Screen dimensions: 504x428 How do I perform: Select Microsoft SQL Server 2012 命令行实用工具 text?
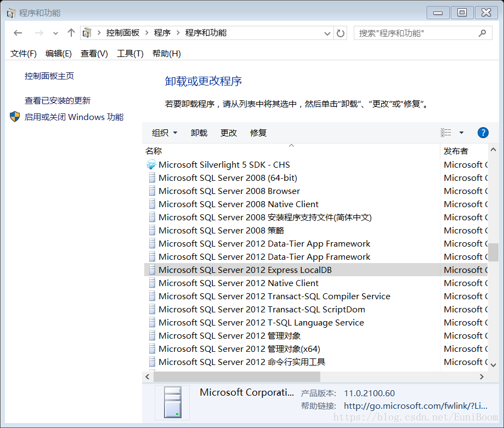point(242,362)
